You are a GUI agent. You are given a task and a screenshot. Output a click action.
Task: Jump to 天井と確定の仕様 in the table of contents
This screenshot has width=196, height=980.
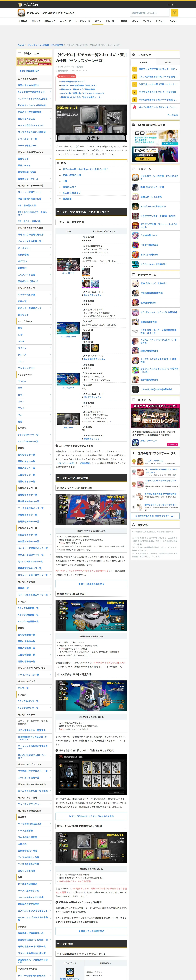[x=72, y=175]
